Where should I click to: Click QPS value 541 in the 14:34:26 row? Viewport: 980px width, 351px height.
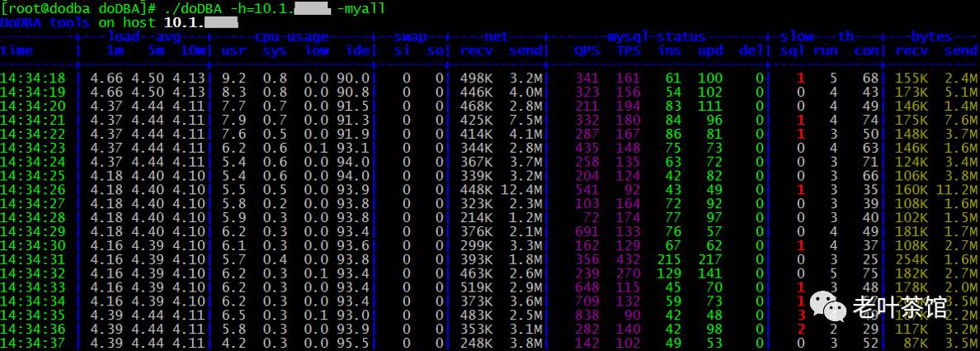(587, 189)
